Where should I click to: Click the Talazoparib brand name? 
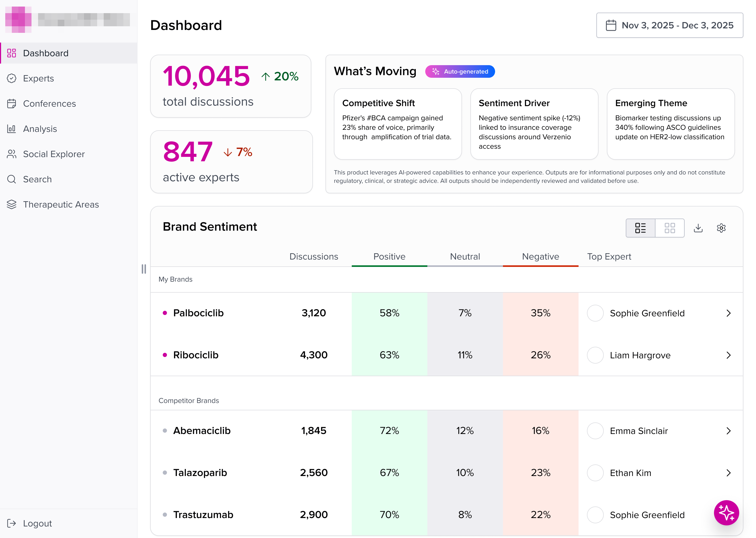(x=200, y=472)
